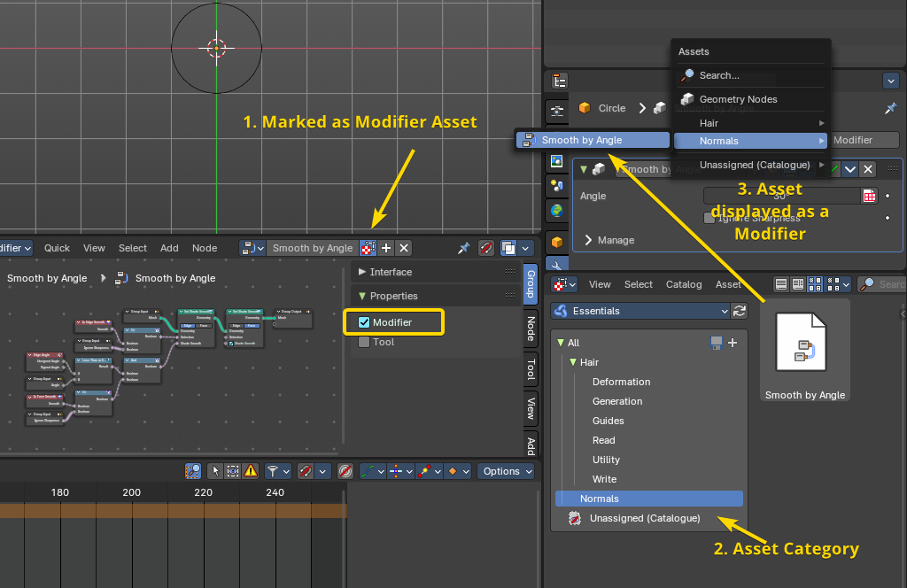Open Object properties orange cube tab
907x588 pixels.
(556, 242)
